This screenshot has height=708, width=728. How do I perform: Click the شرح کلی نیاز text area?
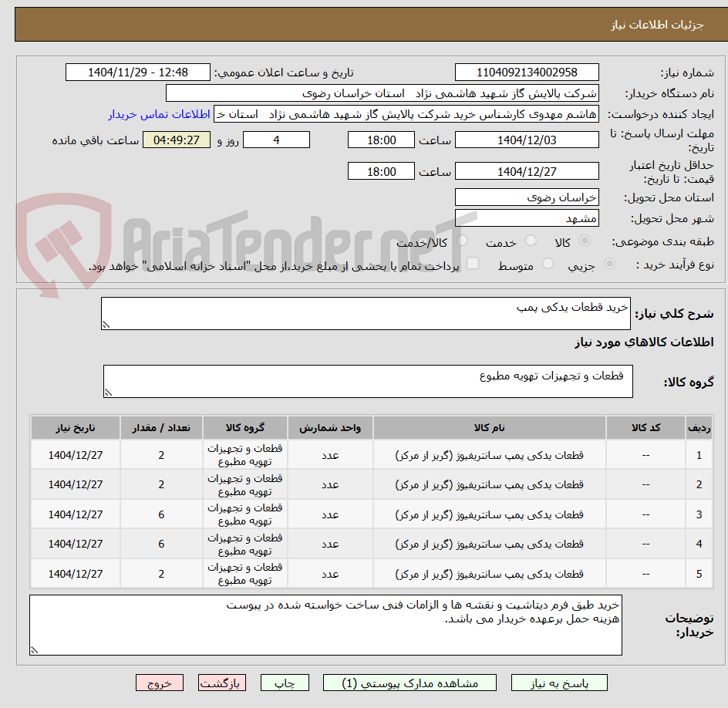coord(366,314)
